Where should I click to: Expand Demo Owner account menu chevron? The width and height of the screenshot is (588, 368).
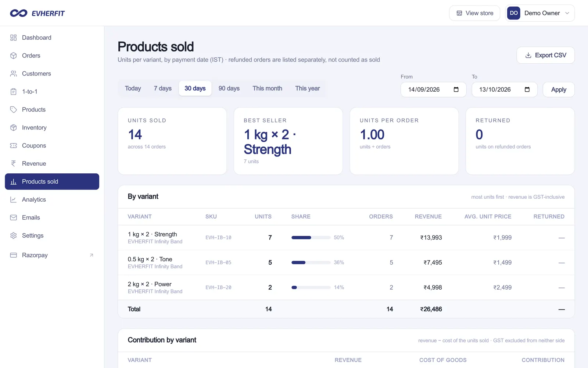click(x=567, y=13)
